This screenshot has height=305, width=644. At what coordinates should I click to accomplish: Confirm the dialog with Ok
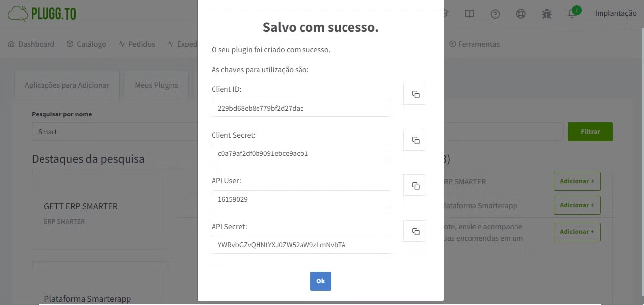320,281
